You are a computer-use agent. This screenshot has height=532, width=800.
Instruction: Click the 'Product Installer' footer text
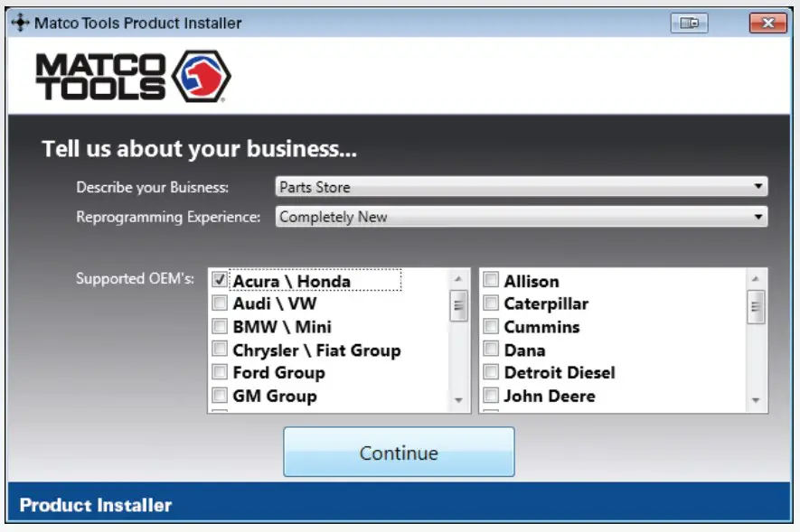96,505
